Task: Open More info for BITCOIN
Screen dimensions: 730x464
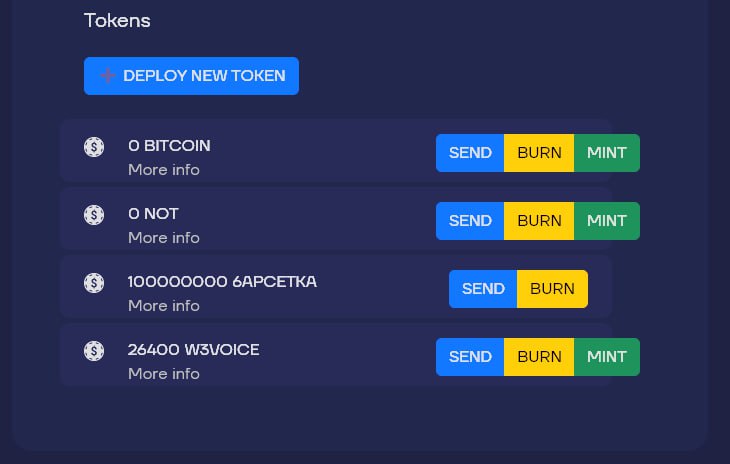Action: click(x=164, y=170)
